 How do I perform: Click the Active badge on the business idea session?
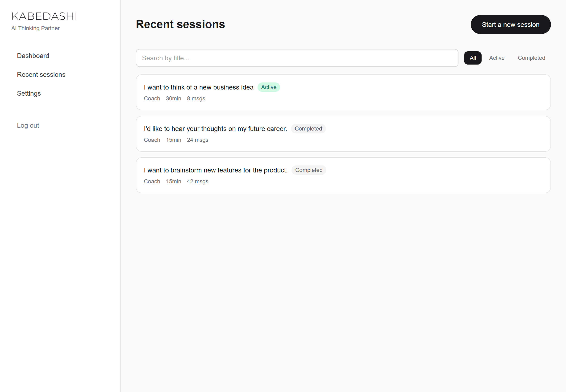click(268, 87)
